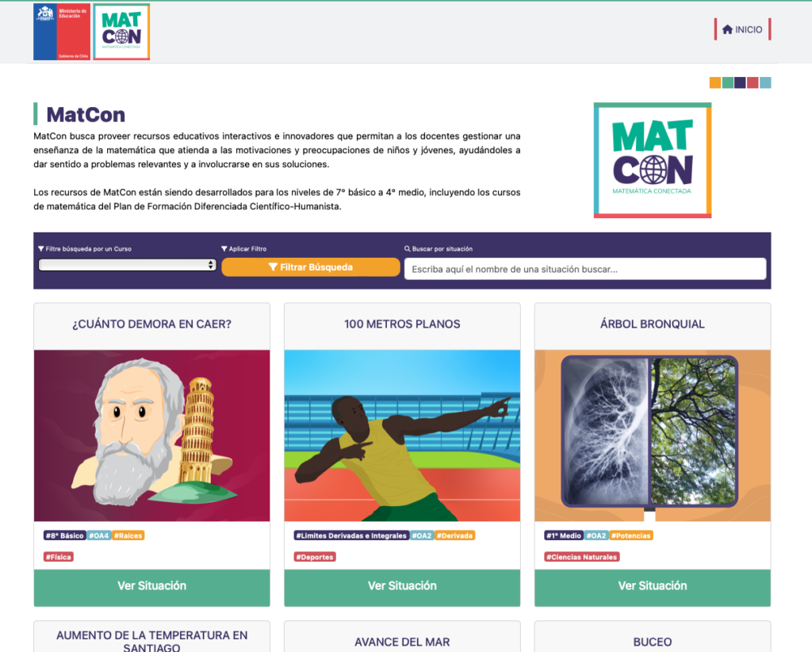This screenshot has width=812, height=652.
Task: Open the Galileo and Pisa tower thumbnail
Action: [x=151, y=435]
